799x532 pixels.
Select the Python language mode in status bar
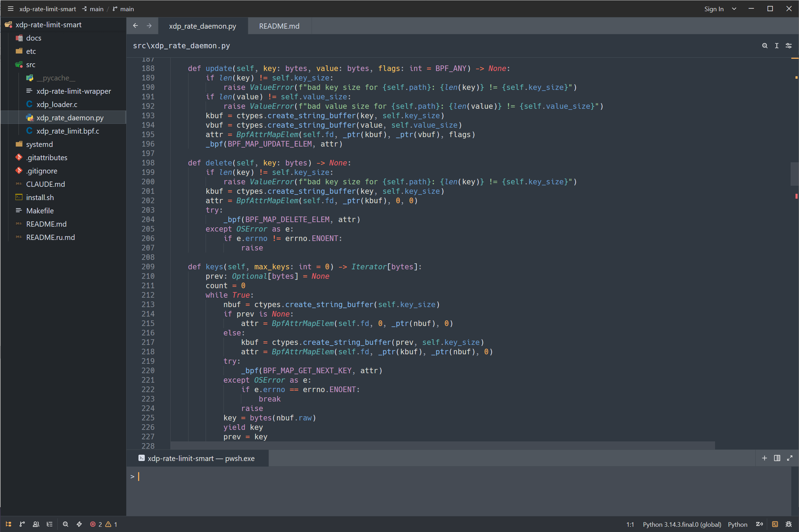coord(737,524)
